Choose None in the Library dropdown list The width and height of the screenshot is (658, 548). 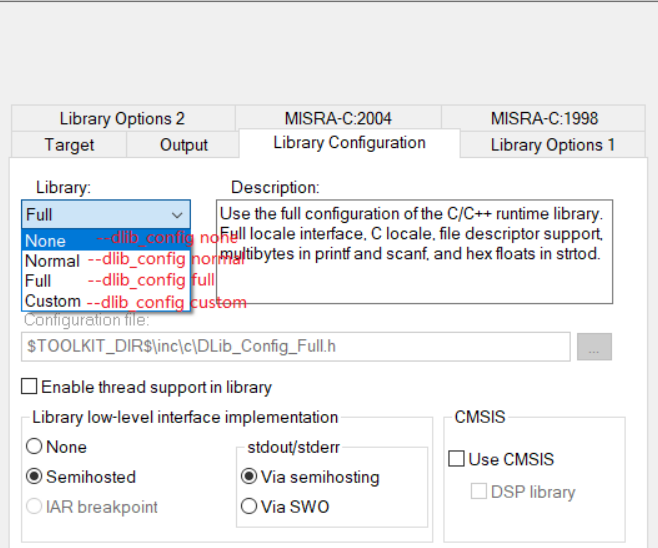(46, 241)
